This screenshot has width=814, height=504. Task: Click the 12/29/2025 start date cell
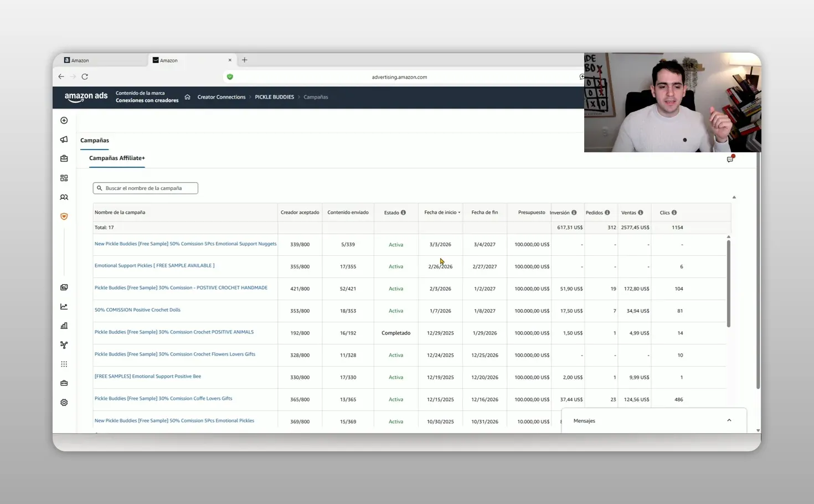pyautogui.click(x=440, y=333)
